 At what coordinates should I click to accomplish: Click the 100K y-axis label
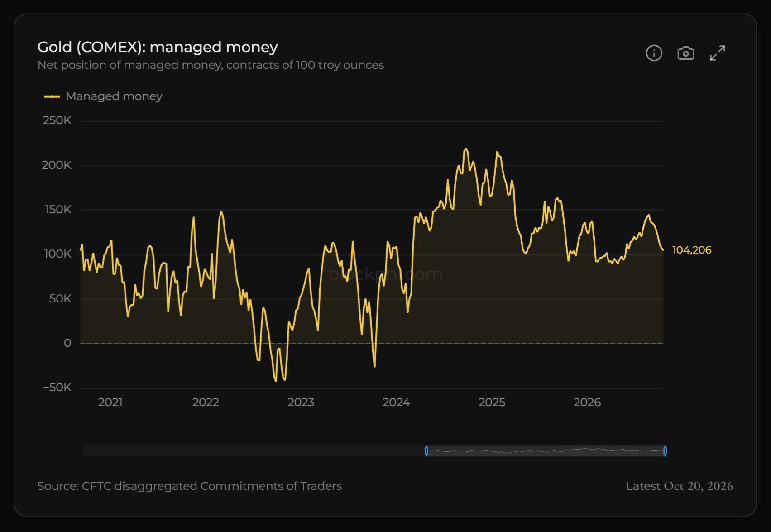[57, 254]
